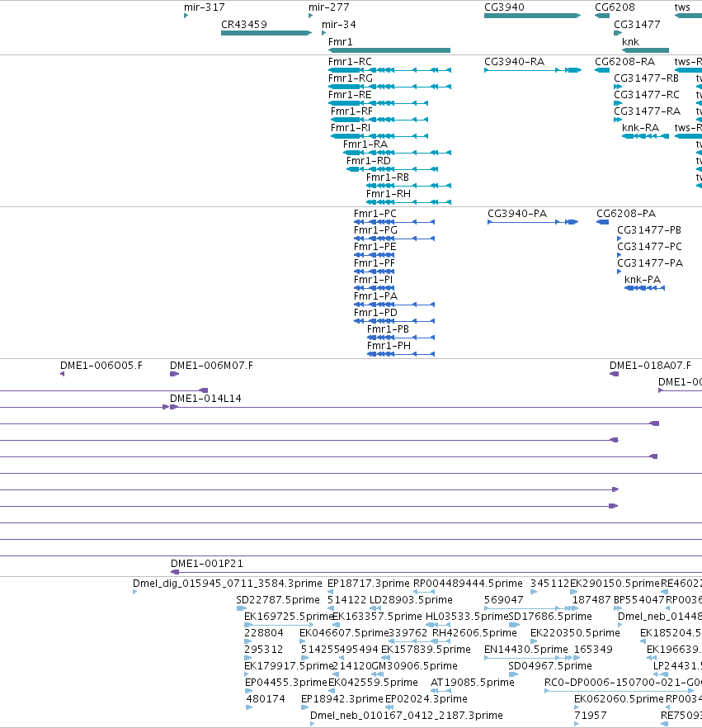Click the CG3940 gene bar

[532, 16]
